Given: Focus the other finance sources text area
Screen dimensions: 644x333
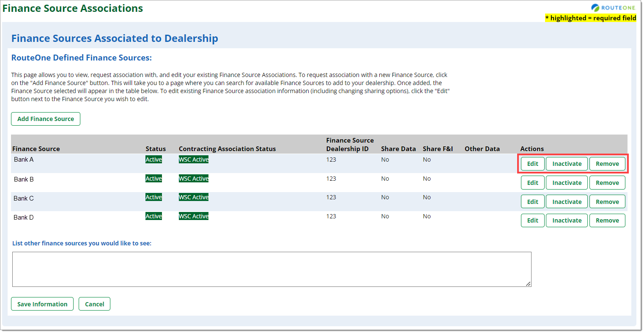Looking at the screenshot, I should click(x=271, y=269).
